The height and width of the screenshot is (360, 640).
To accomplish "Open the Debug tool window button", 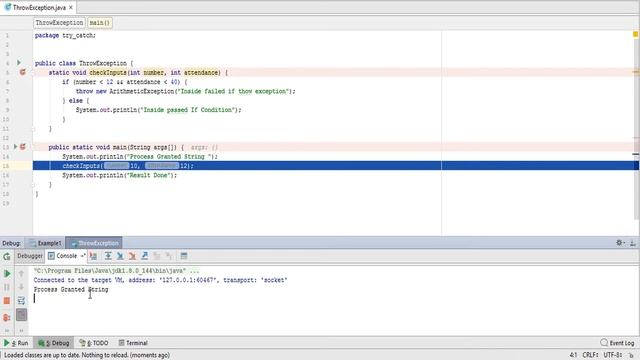I will coord(54,343).
